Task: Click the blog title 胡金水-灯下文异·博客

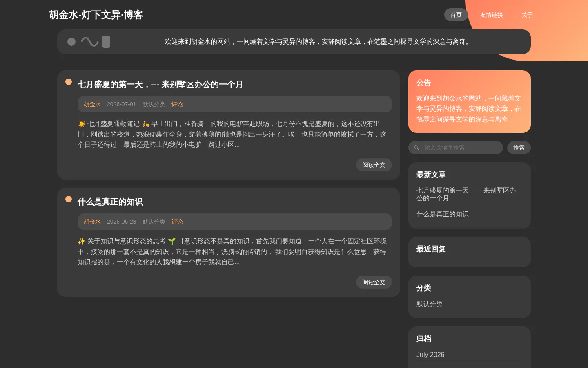Action: click(x=96, y=15)
